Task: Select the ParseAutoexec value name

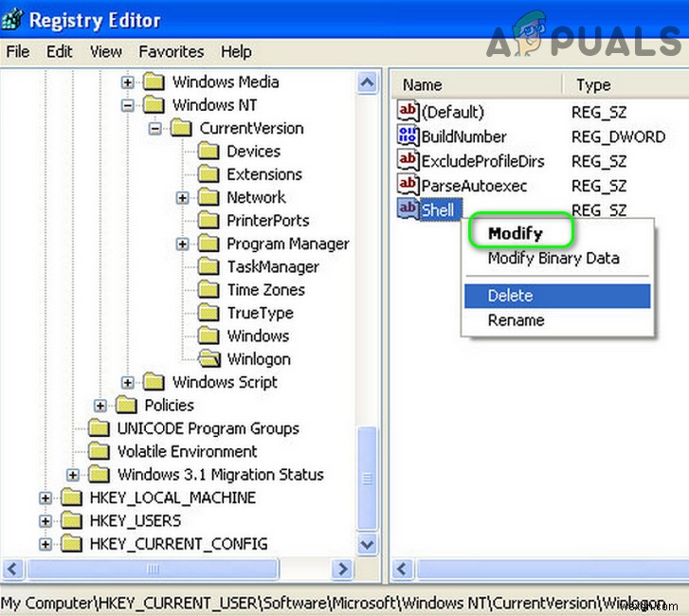Action: pos(474,186)
